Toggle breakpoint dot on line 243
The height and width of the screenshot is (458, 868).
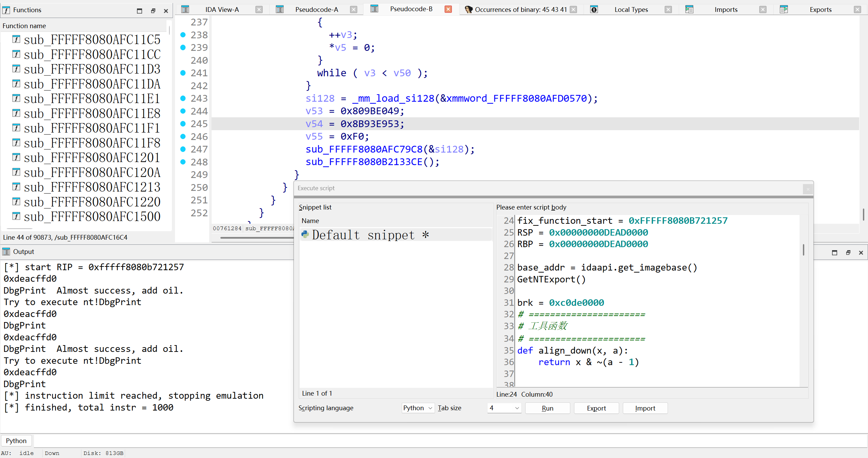(183, 98)
